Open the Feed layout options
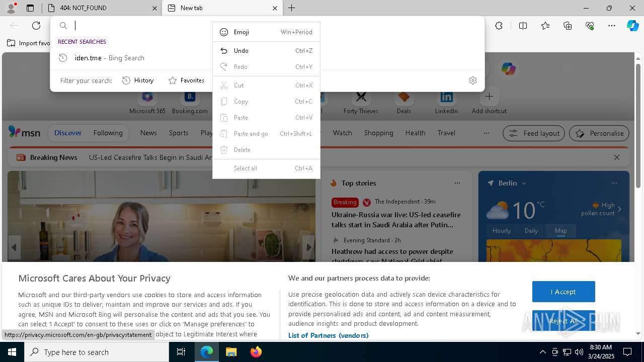The height and width of the screenshot is (362, 644). pos(534,133)
